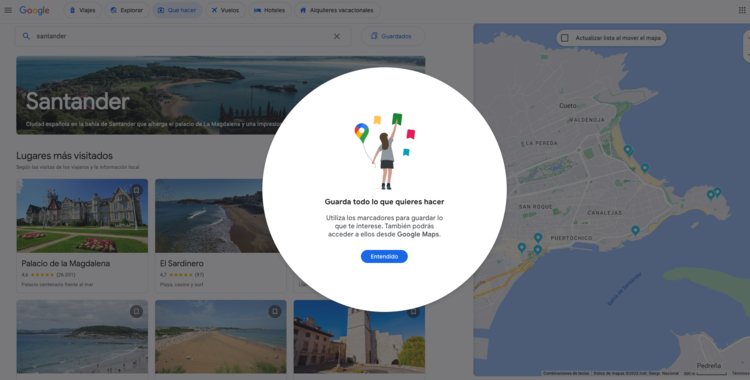
Task: Select the Canalejas map label
Action: point(605,213)
